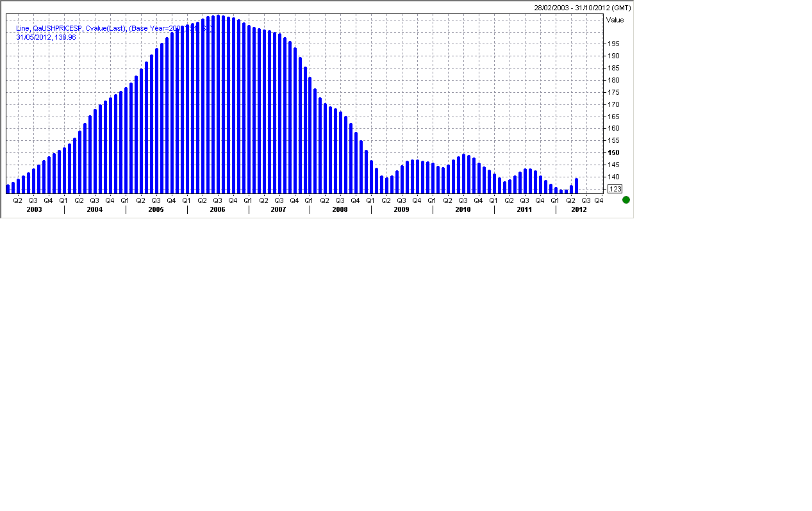
Task: Click the .123 value box
Action: 615,189
